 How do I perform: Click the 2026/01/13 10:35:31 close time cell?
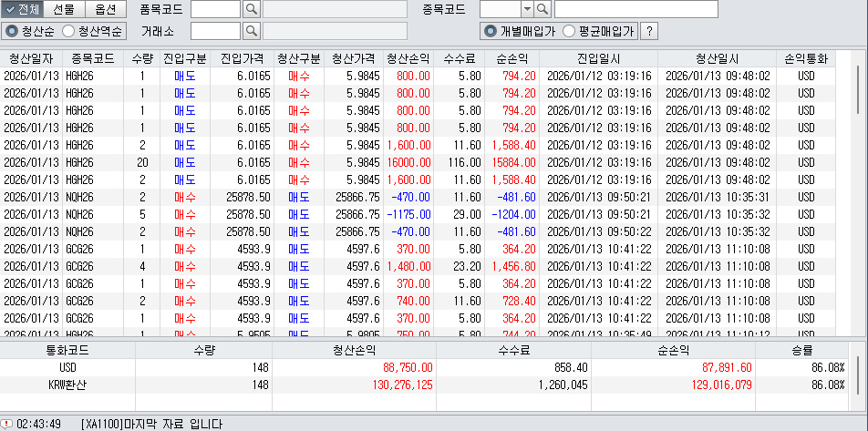coord(717,198)
